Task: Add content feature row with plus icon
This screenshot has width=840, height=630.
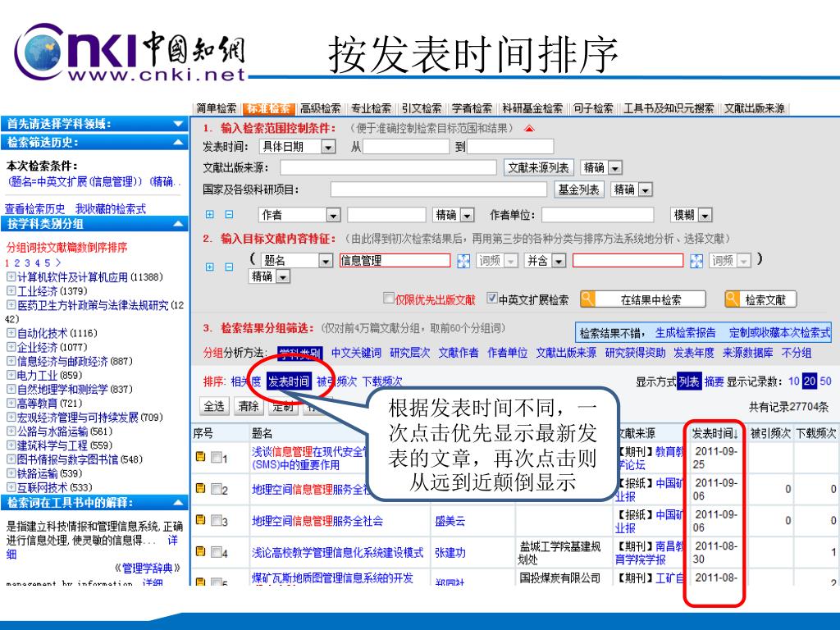Action: click(210, 267)
